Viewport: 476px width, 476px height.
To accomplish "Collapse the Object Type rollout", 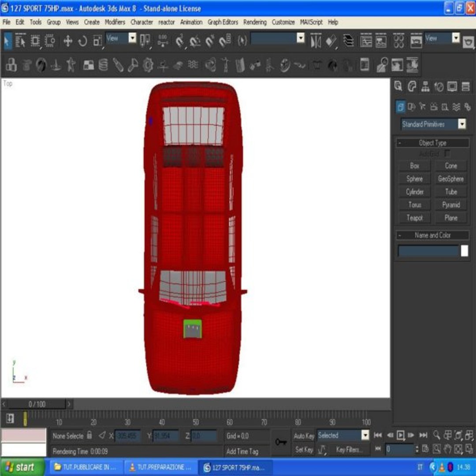I will [x=433, y=143].
